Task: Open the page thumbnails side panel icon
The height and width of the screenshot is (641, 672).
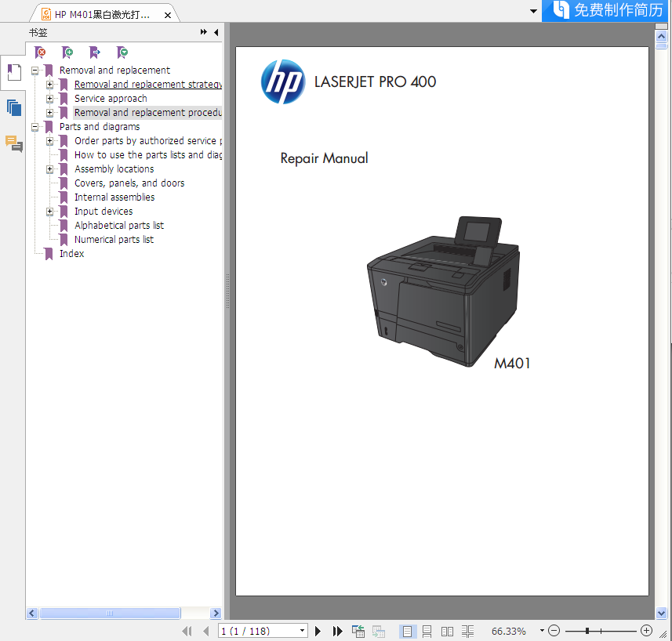Action: [x=13, y=107]
